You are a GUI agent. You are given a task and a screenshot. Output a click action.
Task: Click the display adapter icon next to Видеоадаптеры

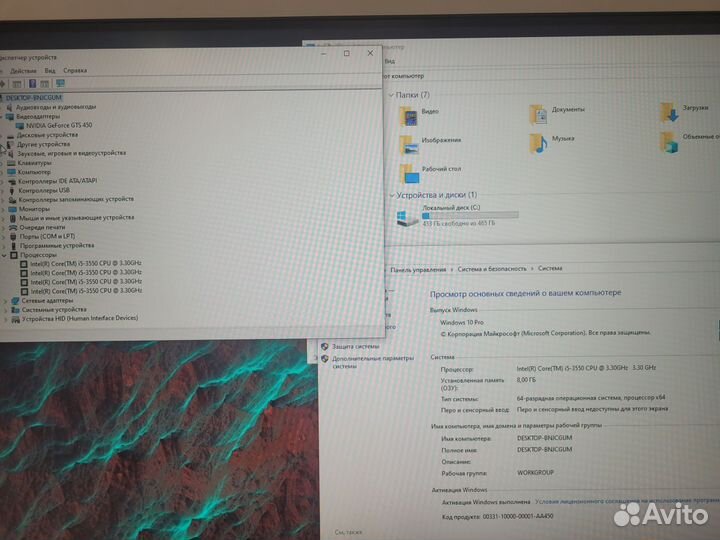[10, 117]
